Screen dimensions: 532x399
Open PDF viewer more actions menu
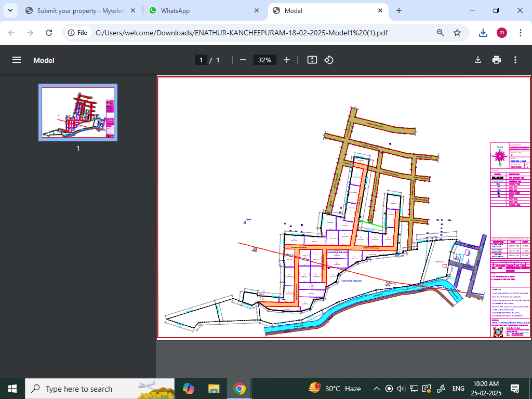[x=515, y=60]
